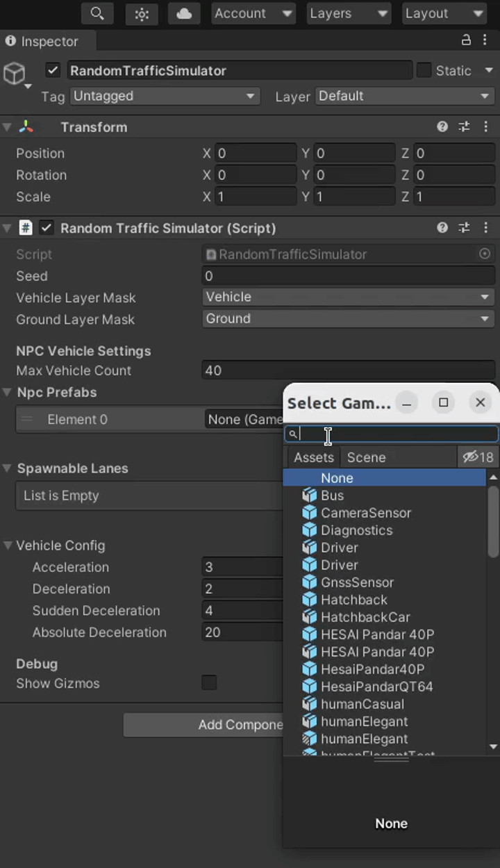The image size is (500, 868).
Task: Collapse Random Traffic Simulator script component
Action: [7, 228]
